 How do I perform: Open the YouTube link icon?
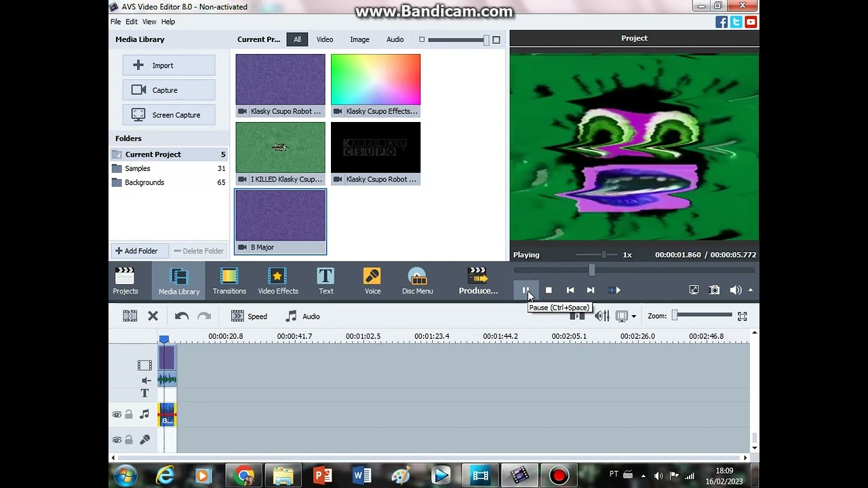pos(751,22)
